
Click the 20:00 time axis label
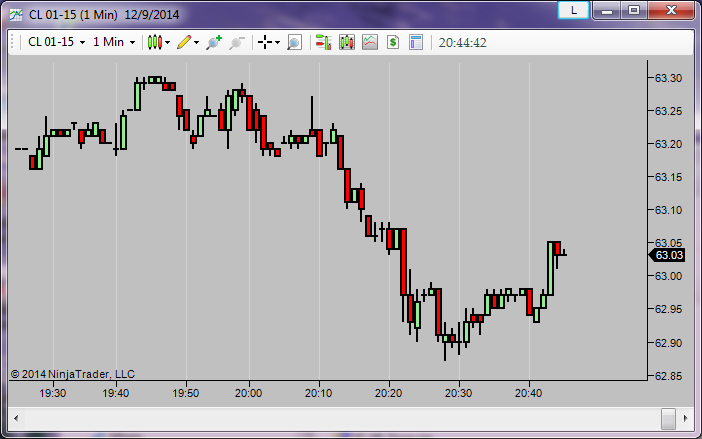(x=248, y=393)
